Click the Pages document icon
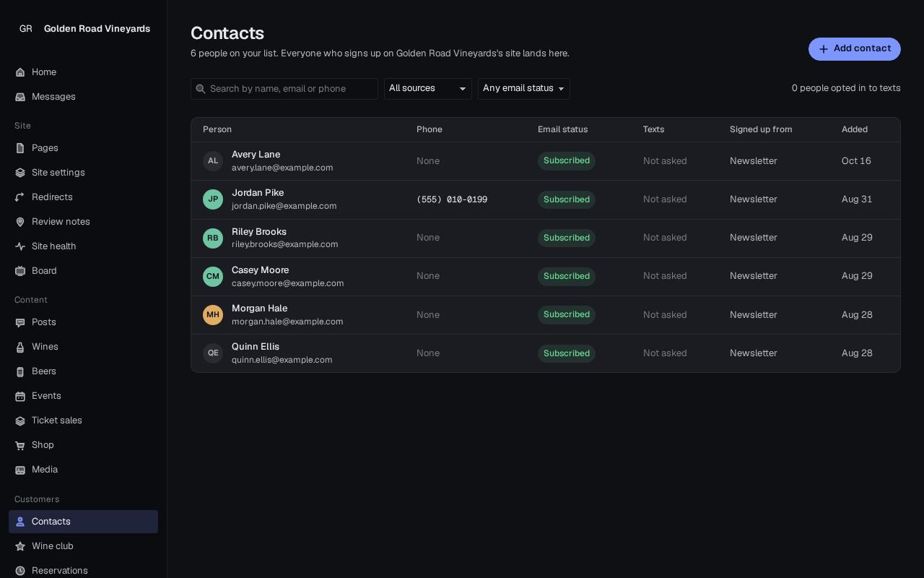This screenshot has width=924, height=578. 20,148
